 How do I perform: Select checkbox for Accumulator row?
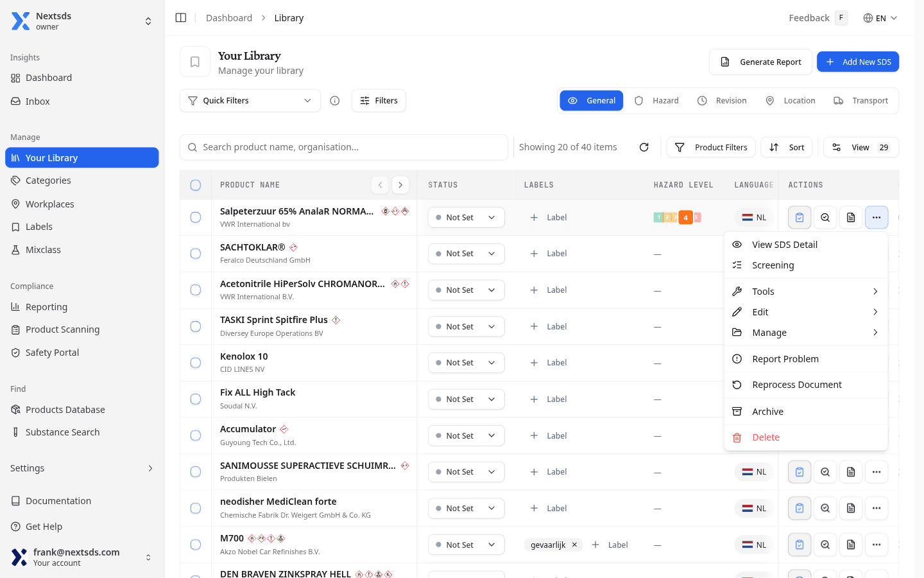click(x=196, y=435)
